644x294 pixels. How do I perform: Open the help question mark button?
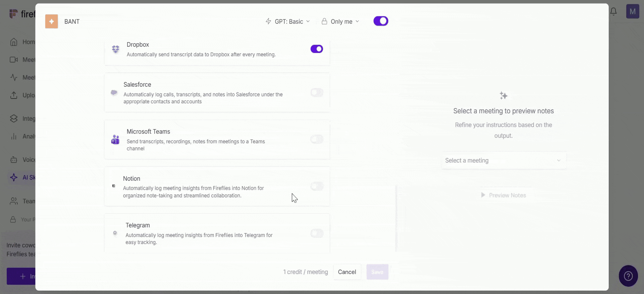tap(628, 276)
